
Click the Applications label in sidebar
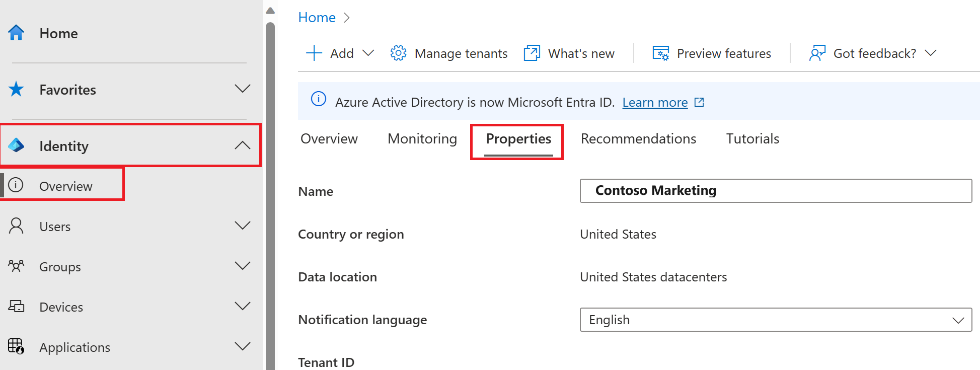click(74, 347)
